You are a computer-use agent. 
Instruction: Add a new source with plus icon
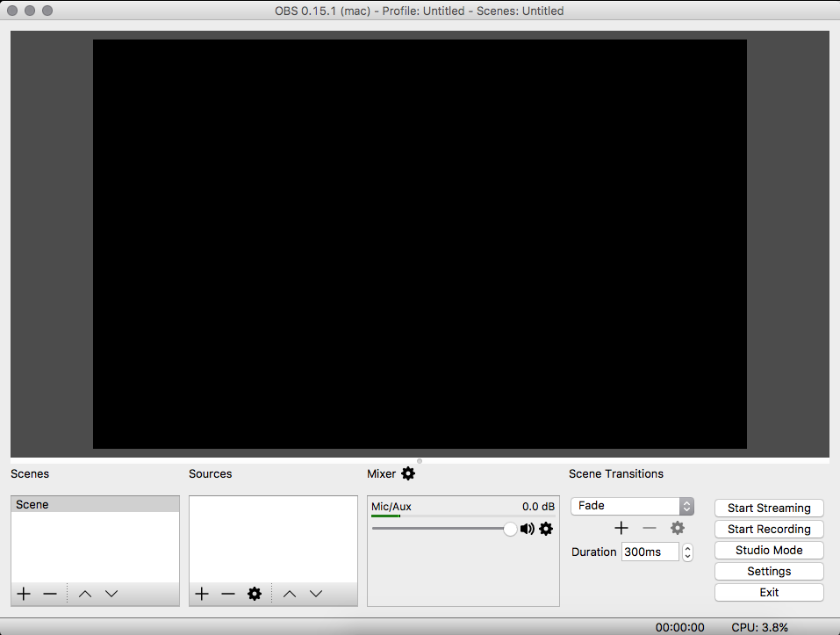tap(202, 594)
